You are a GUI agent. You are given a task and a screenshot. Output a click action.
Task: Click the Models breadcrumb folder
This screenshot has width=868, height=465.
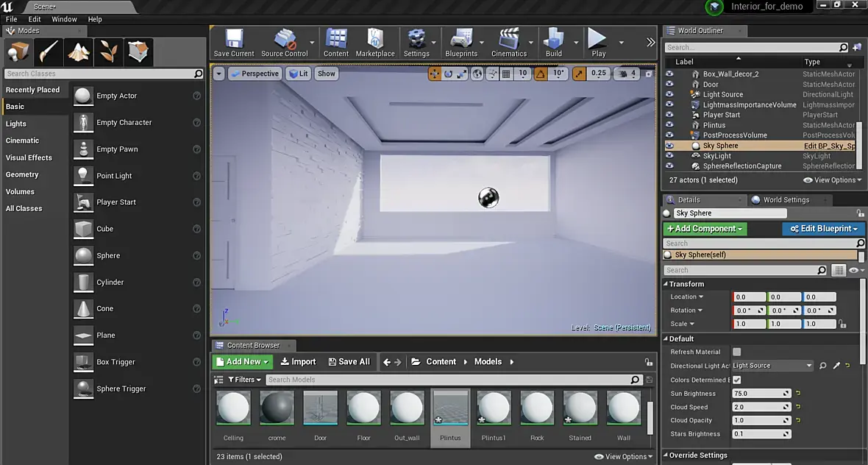488,362
